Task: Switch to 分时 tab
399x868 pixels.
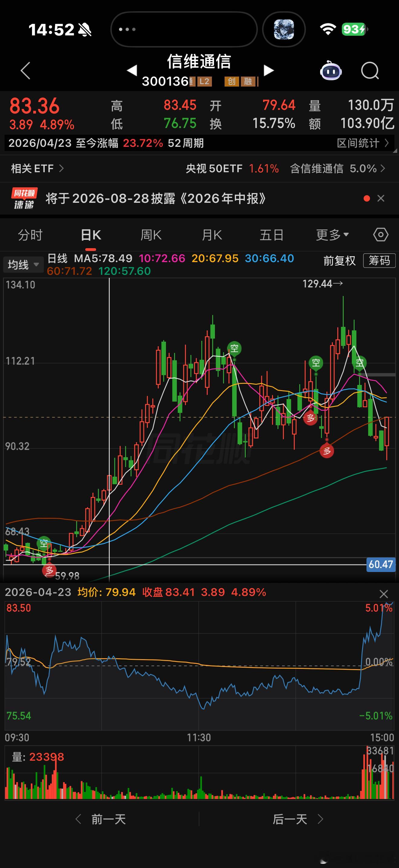Action: tap(30, 235)
